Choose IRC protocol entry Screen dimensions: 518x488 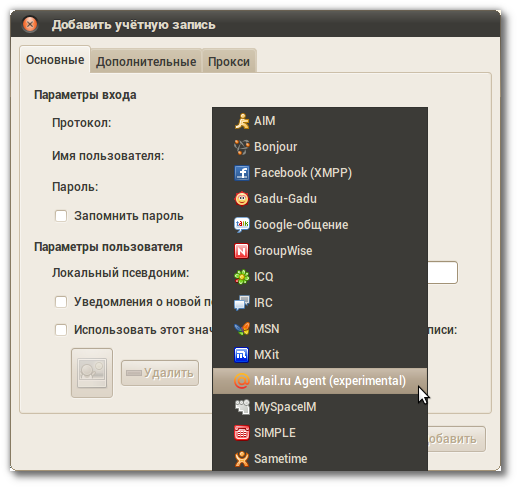[x=320, y=303]
